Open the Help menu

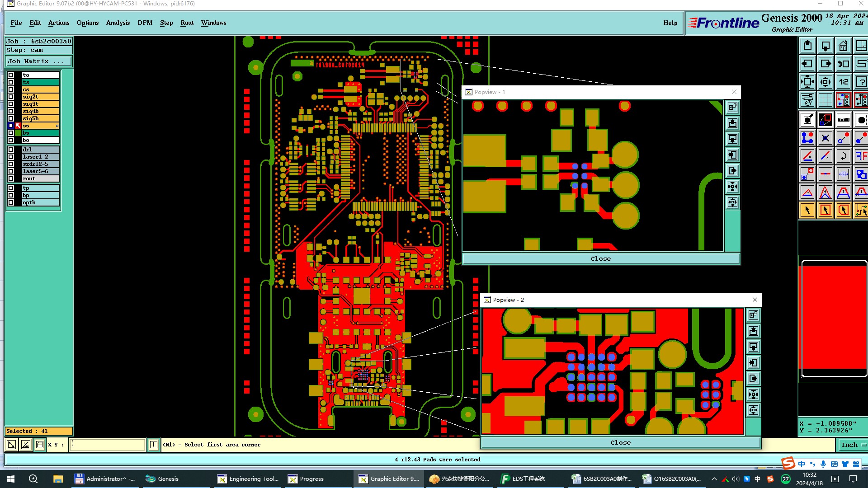tap(670, 23)
